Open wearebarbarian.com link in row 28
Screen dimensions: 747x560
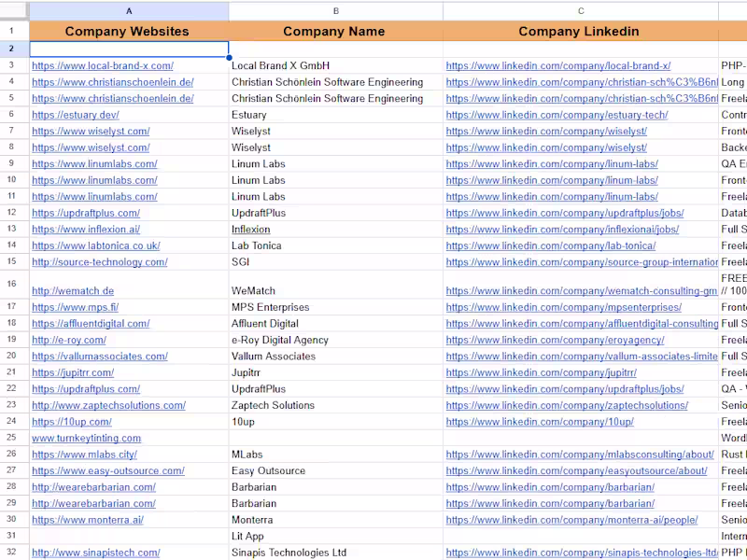tap(94, 487)
